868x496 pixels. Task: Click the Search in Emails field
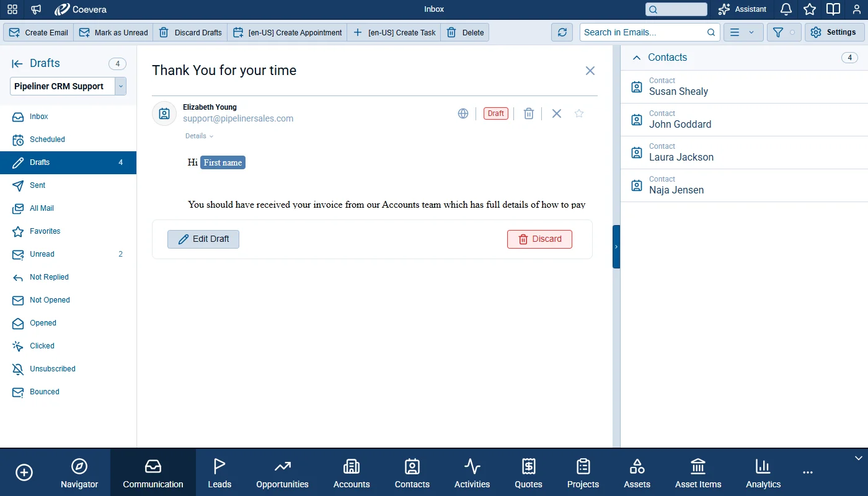click(650, 32)
